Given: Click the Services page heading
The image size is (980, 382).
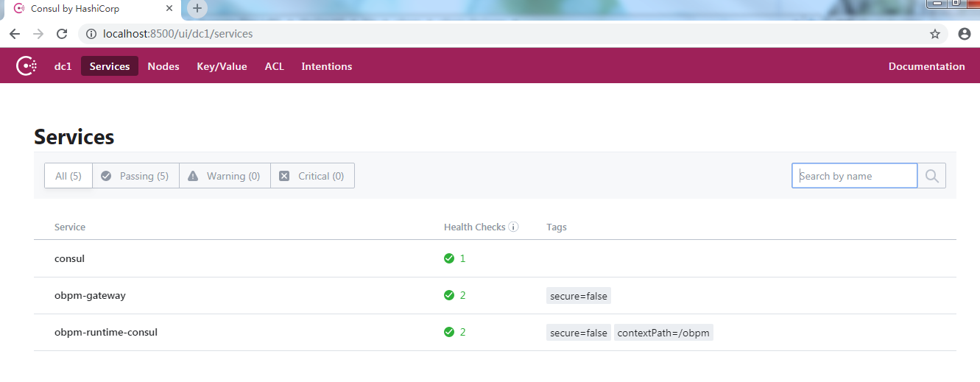Looking at the screenshot, I should coord(74,137).
